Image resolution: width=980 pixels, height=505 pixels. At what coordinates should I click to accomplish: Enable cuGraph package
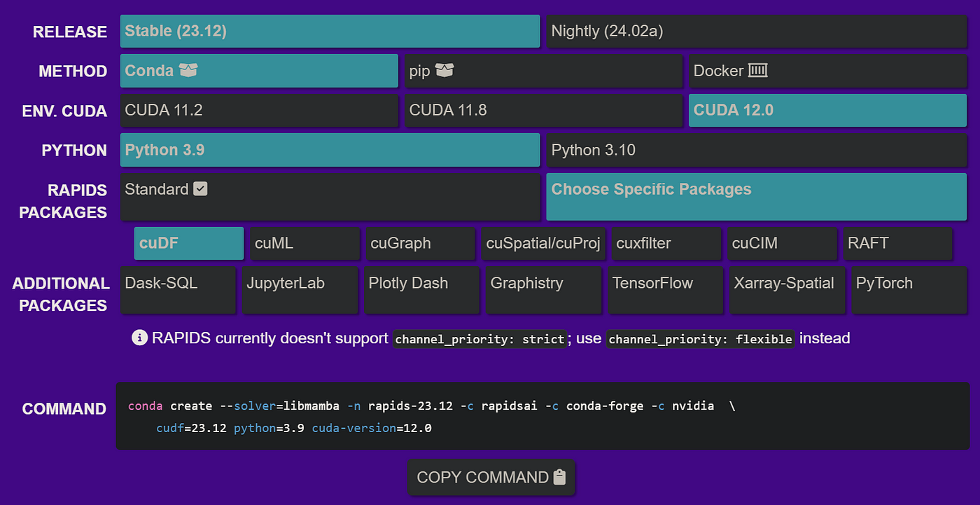pyautogui.click(x=420, y=244)
